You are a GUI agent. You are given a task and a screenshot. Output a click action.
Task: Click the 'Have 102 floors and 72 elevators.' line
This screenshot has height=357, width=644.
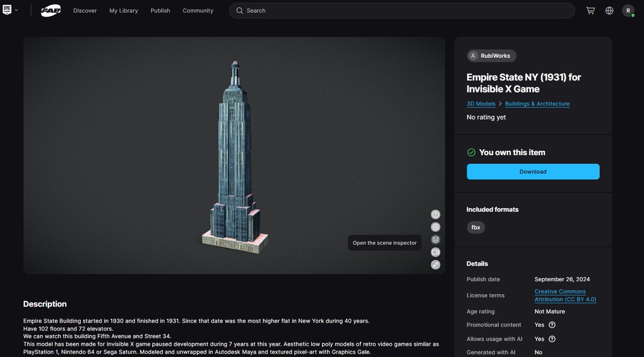click(x=68, y=329)
